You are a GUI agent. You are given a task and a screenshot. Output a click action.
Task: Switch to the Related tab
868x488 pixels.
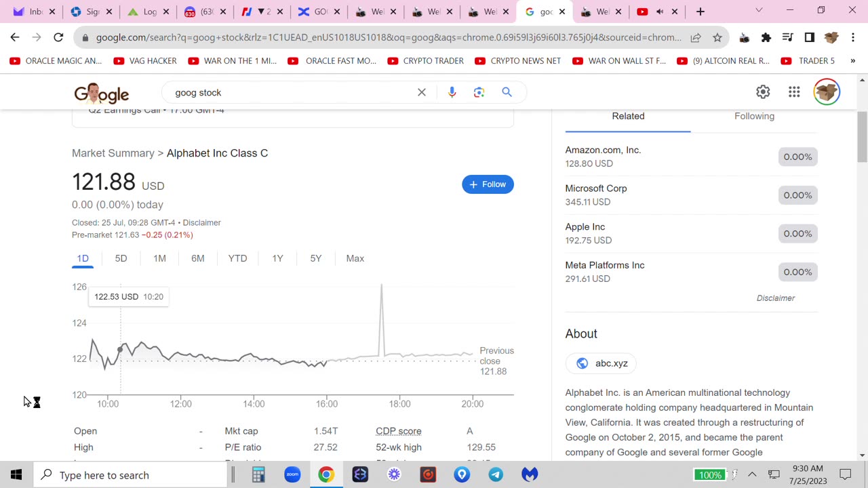(x=628, y=117)
